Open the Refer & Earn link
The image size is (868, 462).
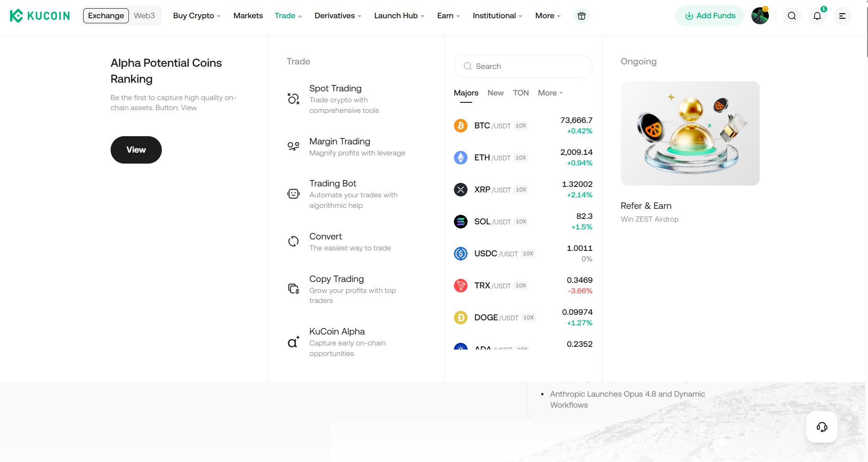coord(646,206)
